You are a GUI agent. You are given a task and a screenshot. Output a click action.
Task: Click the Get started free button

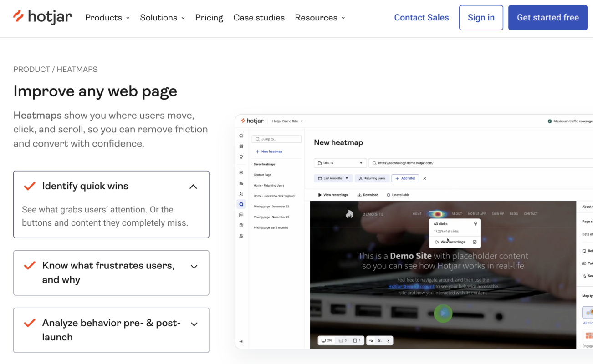coord(547,17)
